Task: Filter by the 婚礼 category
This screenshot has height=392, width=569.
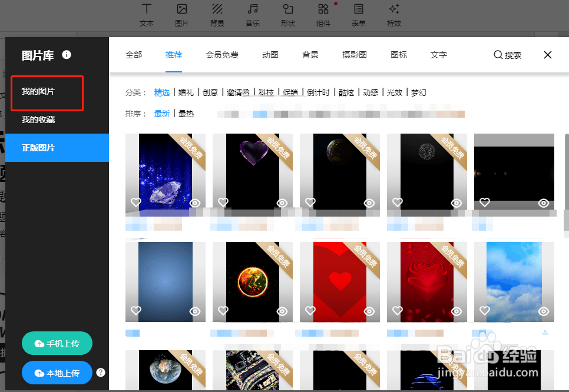Action: pos(186,92)
